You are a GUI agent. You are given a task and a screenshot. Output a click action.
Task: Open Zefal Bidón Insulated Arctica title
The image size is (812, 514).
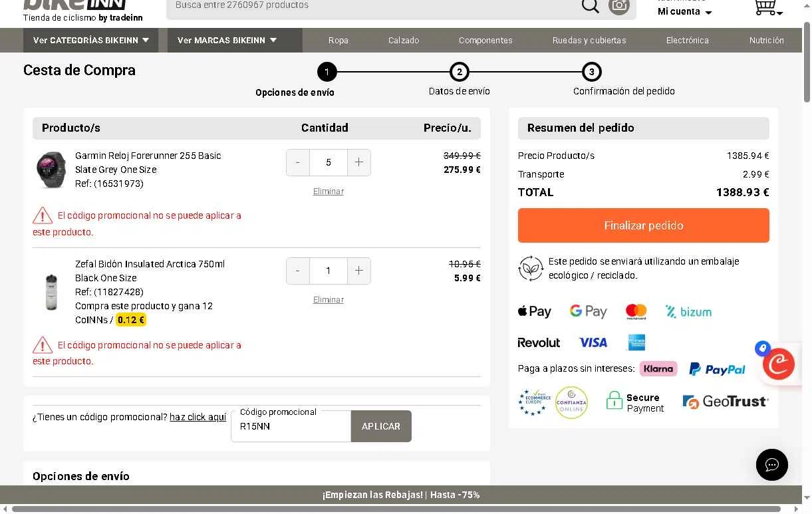coord(150,271)
